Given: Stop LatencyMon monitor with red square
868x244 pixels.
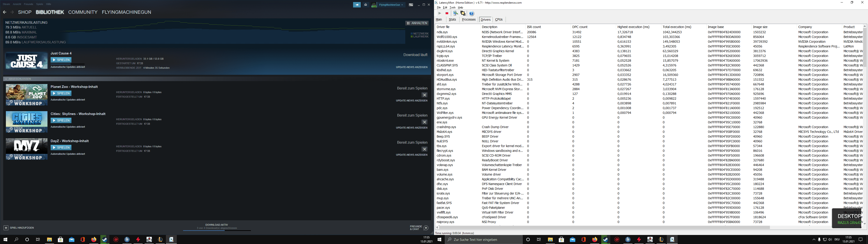Looking at the screenshot, I should click(x=447, y=14).
